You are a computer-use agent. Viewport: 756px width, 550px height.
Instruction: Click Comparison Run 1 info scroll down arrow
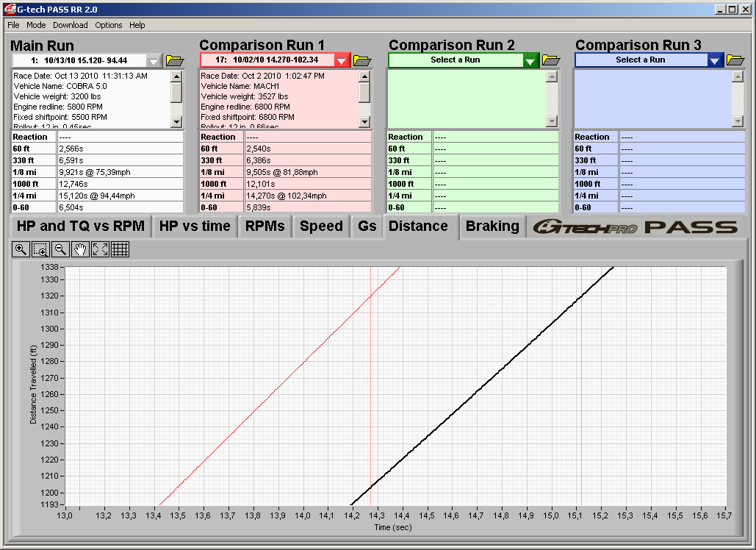364,121
